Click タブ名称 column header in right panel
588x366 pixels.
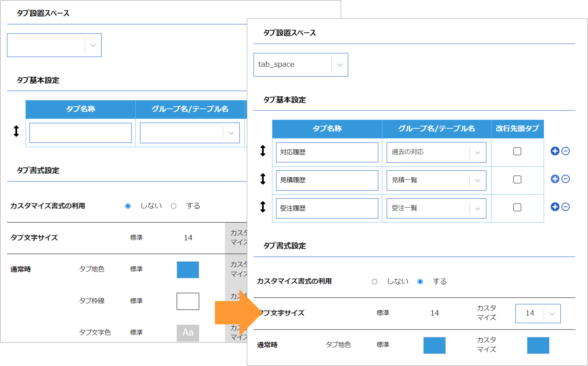tap(327, 129)
